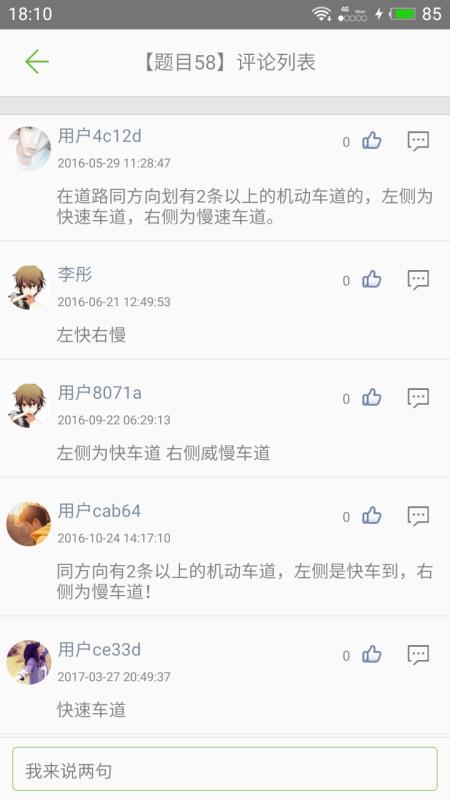
Task: Like the comment by 用户8071a
Action: 372,397
